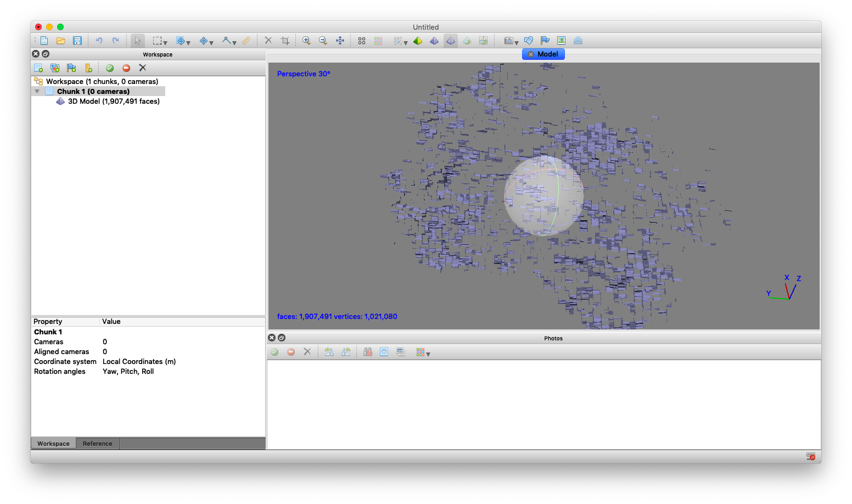Click the Save project icon
The width and height of the screenshot is (852, 504).
tap(77, 41)
